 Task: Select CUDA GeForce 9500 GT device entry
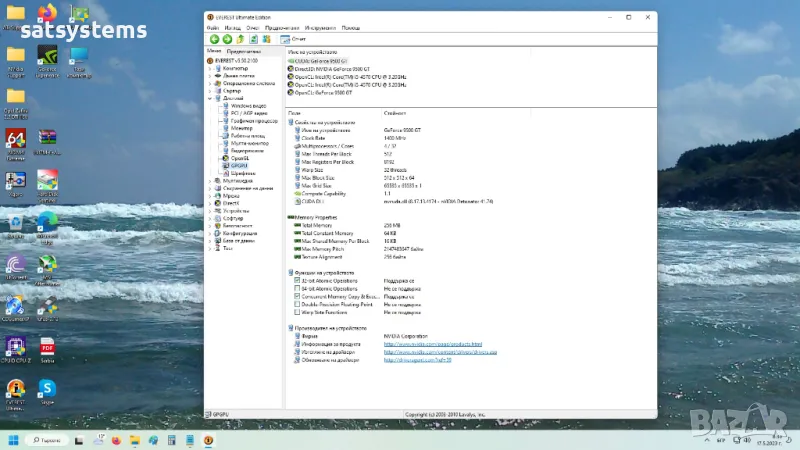point(320,60)
